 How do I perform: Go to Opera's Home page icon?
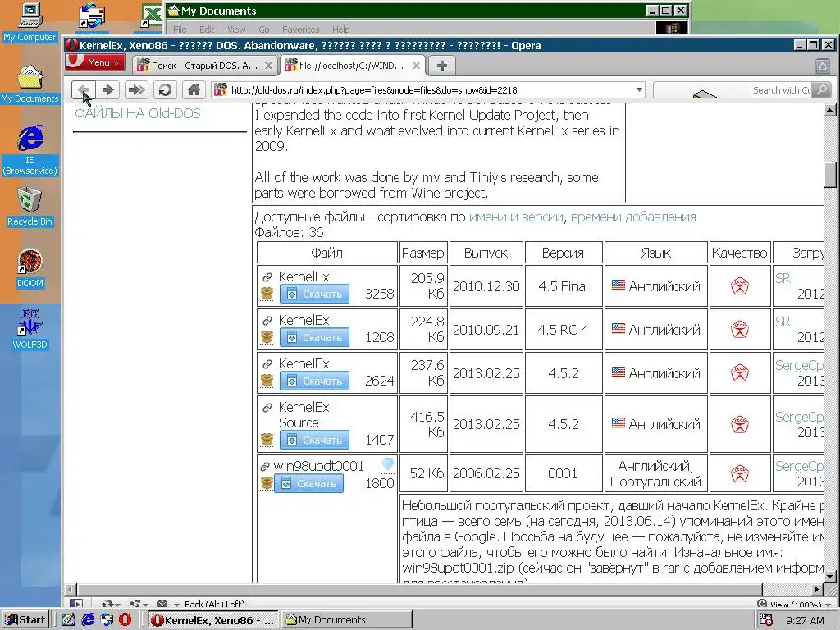coord(194,90)
